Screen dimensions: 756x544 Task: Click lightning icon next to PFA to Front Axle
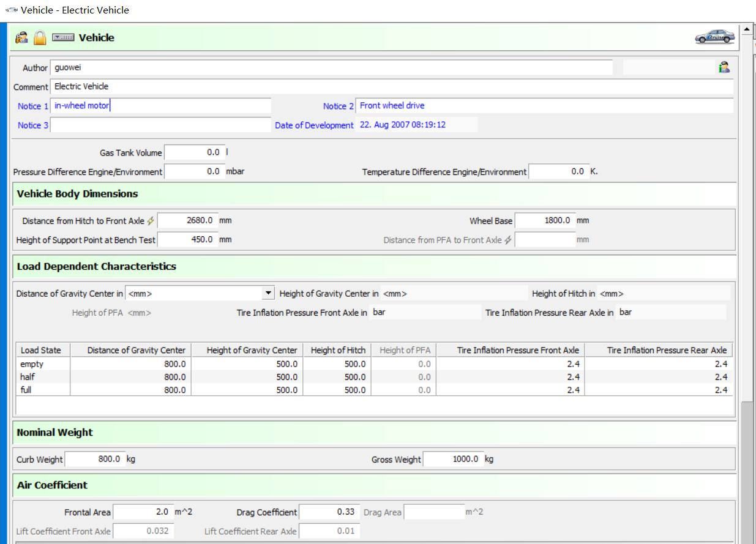508,240
